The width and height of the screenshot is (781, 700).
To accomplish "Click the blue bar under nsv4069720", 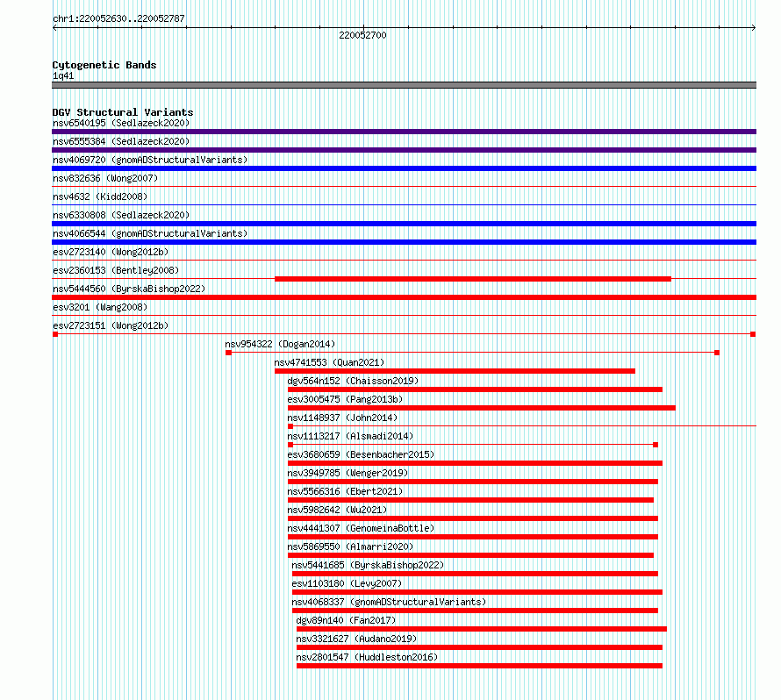I will point(404,168).
